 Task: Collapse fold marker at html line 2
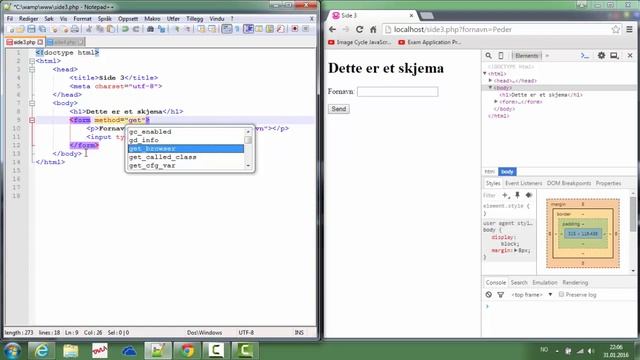(x=32, y=61)
